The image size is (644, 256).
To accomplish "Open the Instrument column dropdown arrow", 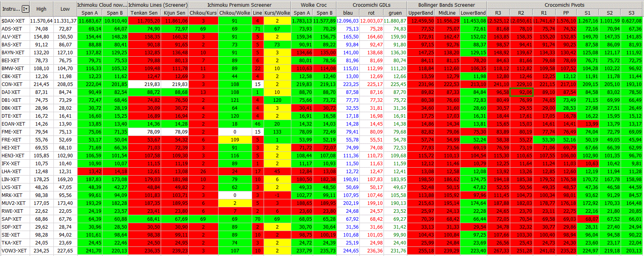I will pyautogui.click(x=25, y=9).
